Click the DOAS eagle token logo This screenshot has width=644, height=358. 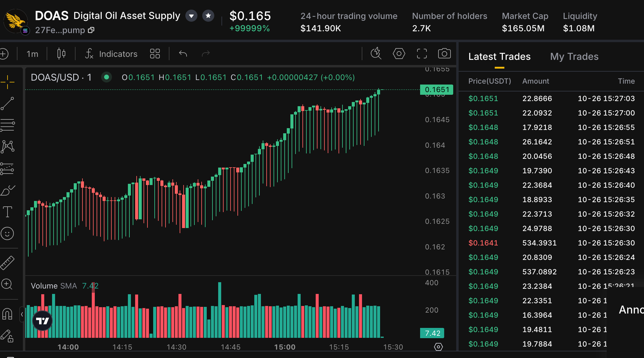[x=16, y=20]
